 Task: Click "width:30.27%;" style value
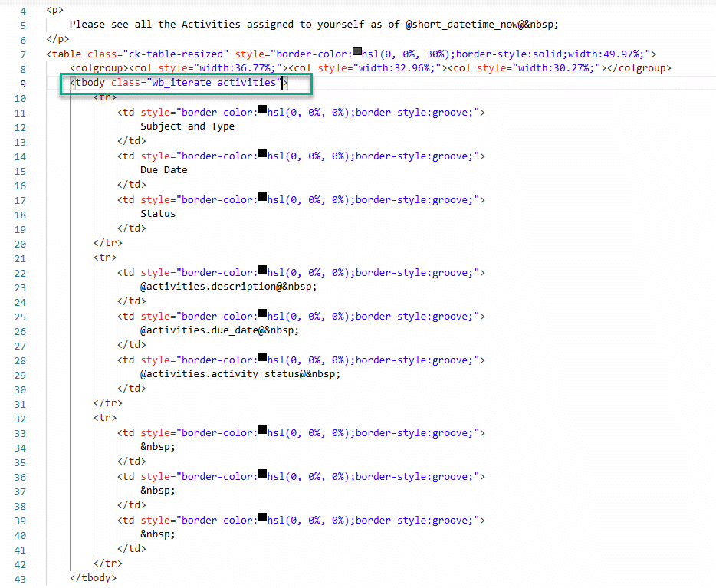coord(558,68)
